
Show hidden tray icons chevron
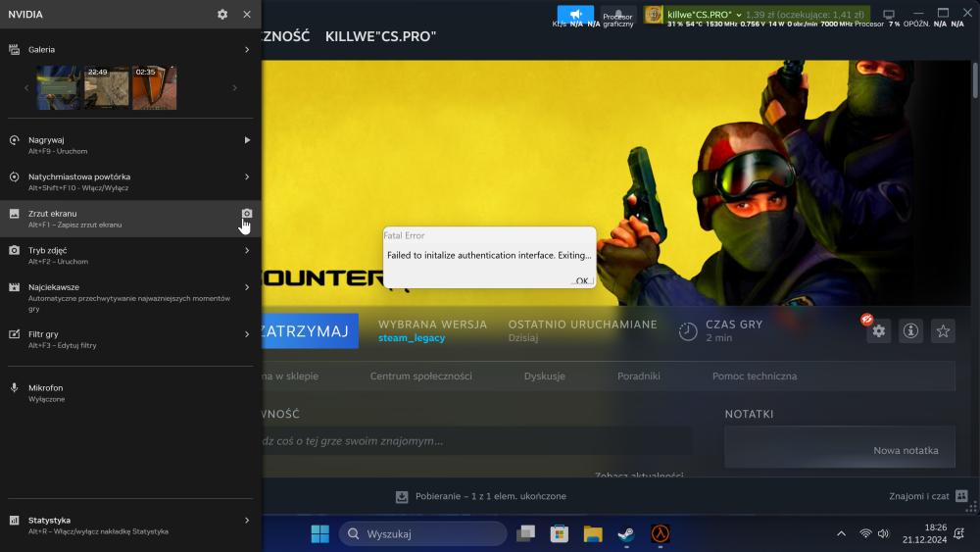coord(841,534)
